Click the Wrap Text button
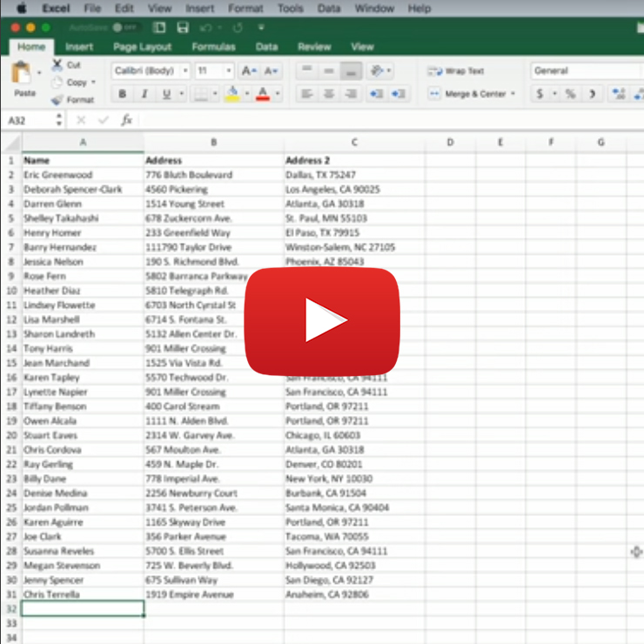644x644 pixels. [x=456, y=70]
